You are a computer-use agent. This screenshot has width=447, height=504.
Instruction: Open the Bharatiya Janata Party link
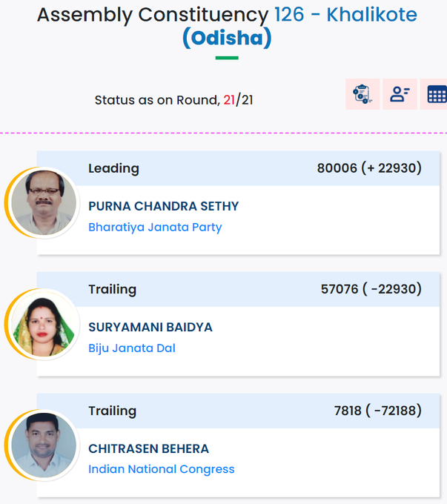tap(155, 228)
